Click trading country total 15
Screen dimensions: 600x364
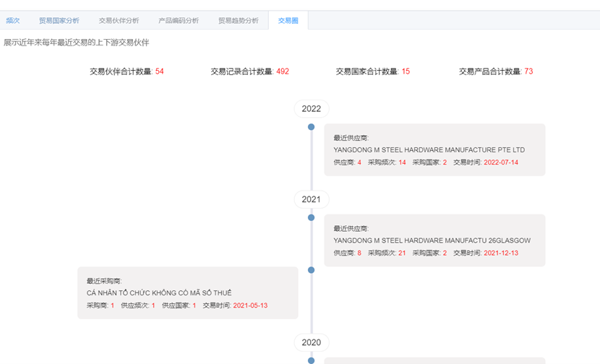(406, 71)
